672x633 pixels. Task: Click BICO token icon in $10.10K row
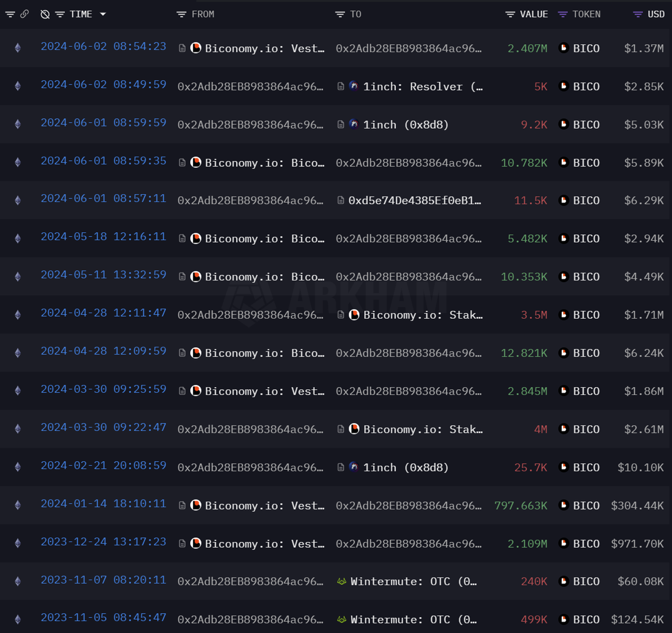point(564,467)
